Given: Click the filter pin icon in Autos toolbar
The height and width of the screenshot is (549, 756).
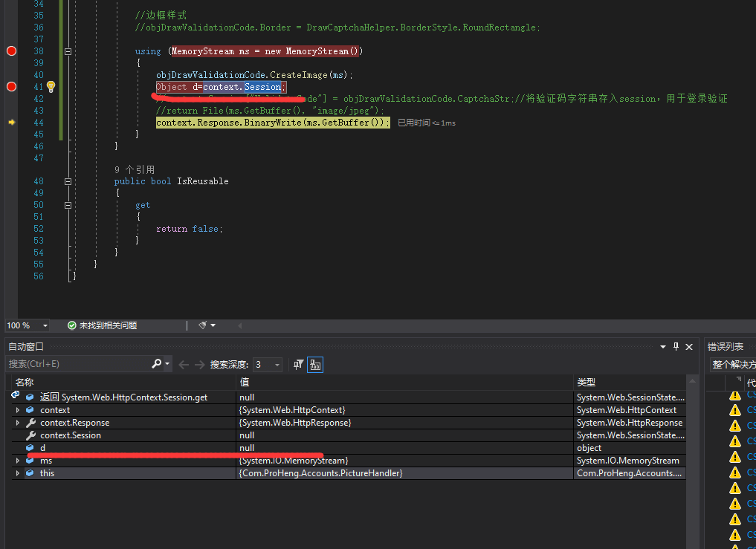Looking at the screenshot, I should [x=298, y=364].
